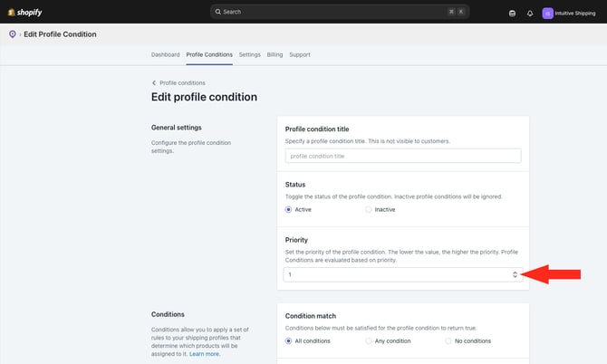Go back to Profile conditions link
This screenshot has height=364, width=607.
pyautogui.click(x=182, y=82)
